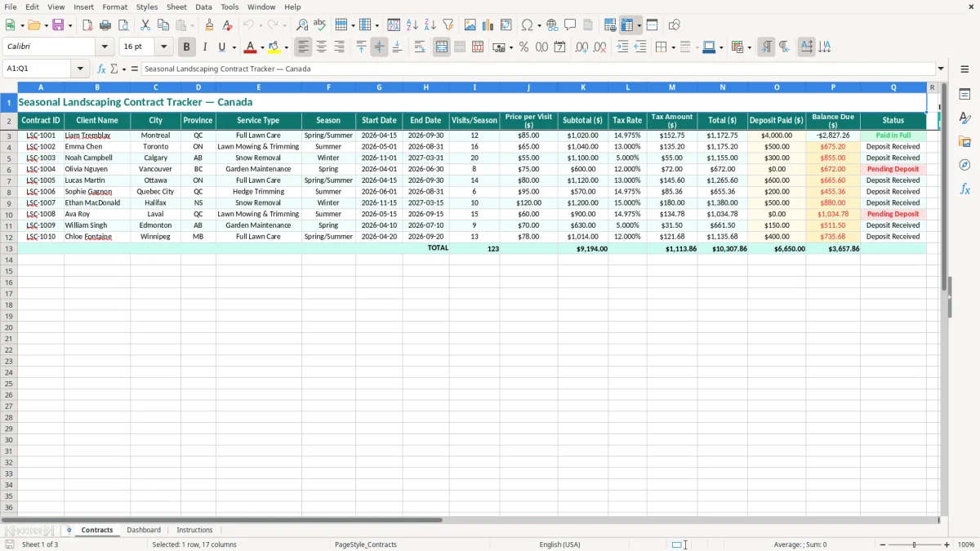Click Insert Image icon
The image size is (980, 551).
point(470,25)
